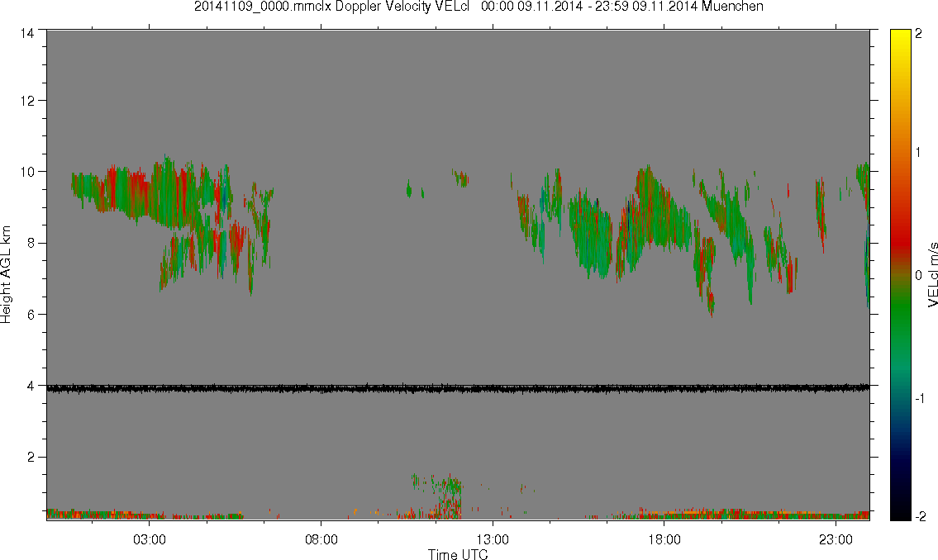Click the height axis tick label '8'

coord(31,243)
